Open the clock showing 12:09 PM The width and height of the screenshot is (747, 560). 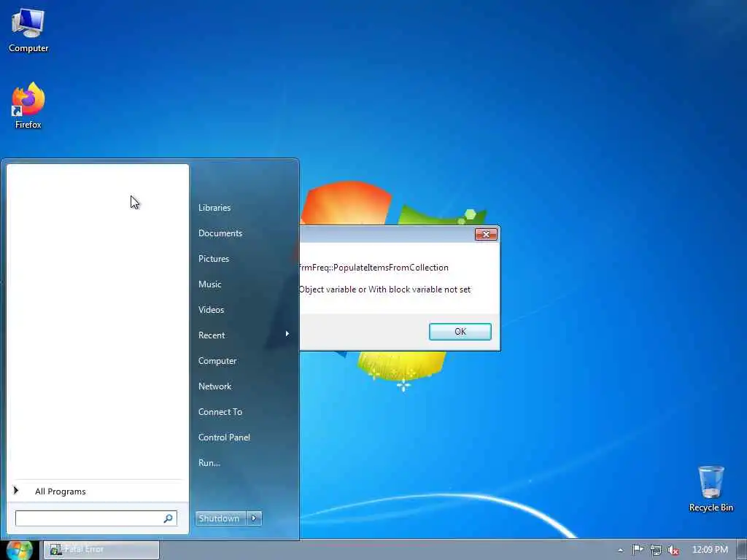pyautogui.click(x=710, y=550)
